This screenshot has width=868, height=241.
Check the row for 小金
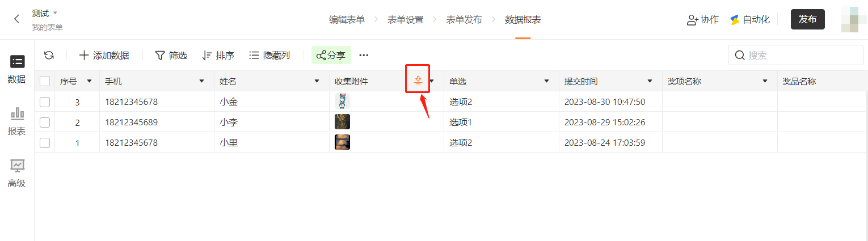pyautogui.click(x=45, y=102)
